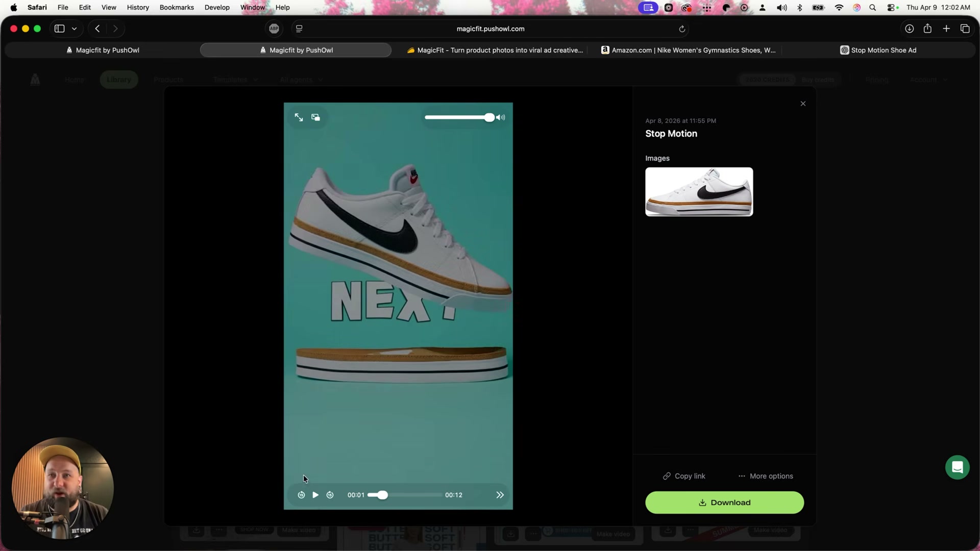Enter fullscreen mode on the video player
Viewport: 980px width, 551px height.
298,117
